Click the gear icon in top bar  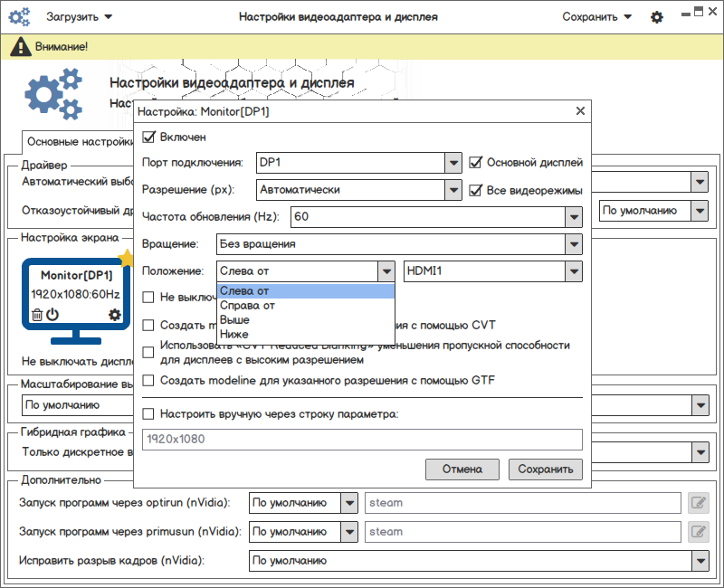pyautogui.click(x=657, y=17)
